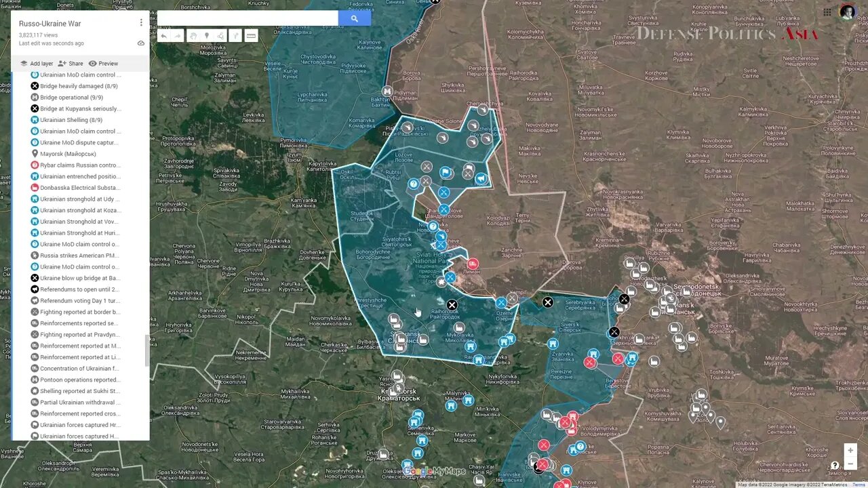The width and height of the screenshot is (868, 488).
Task: Zoom out with the minus button
Action: 850,464
